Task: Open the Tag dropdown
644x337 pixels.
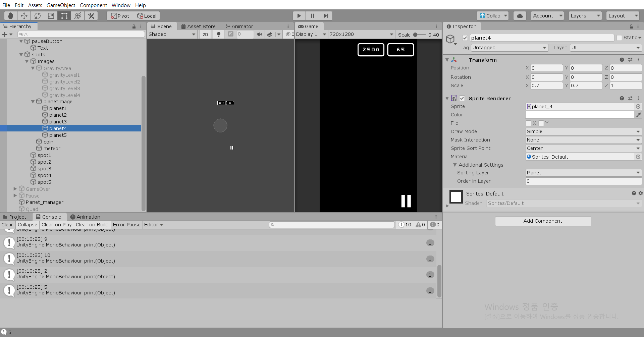Action: point(509,48)
